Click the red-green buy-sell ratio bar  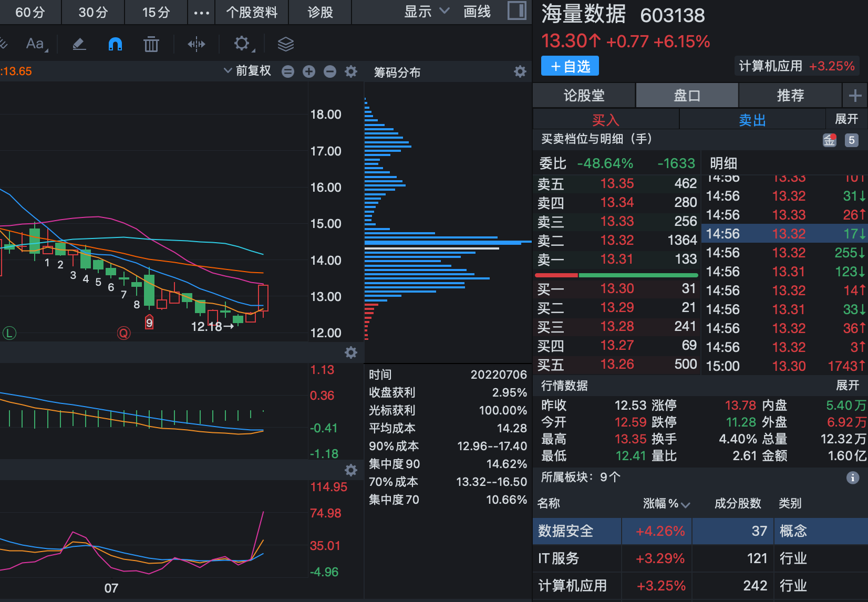pos(616,274)
